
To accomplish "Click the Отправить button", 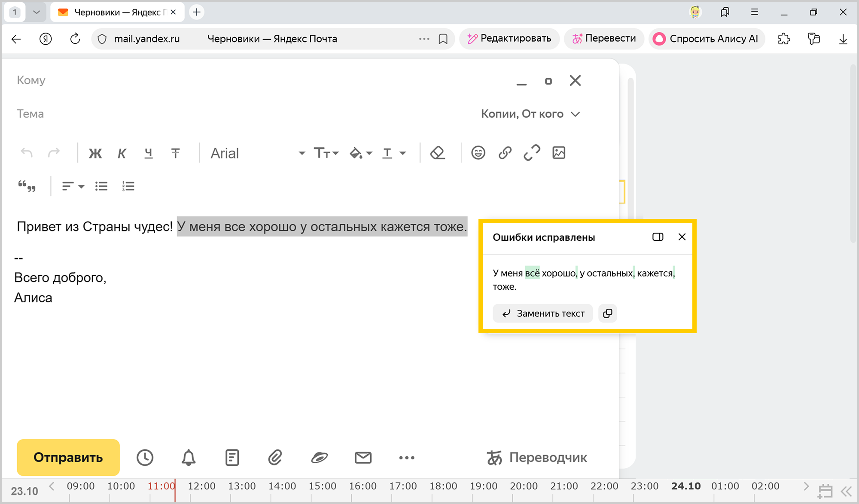I will (68, 457).
